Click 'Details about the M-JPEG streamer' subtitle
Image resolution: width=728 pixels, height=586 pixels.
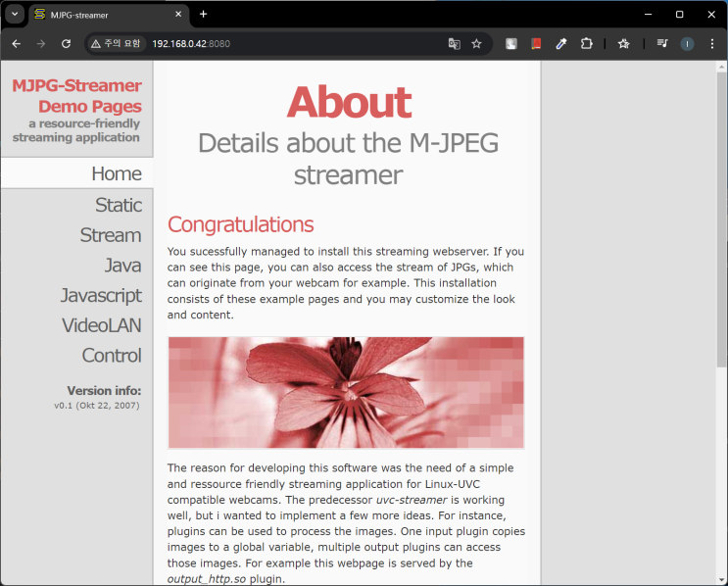(x=348, y=159)
